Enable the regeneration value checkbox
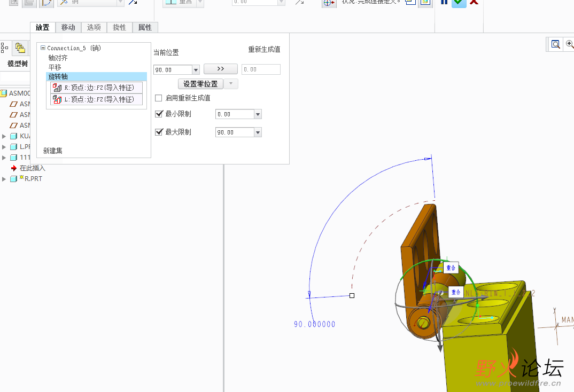The width and height of the screenshot is (574, 392). 159,98
